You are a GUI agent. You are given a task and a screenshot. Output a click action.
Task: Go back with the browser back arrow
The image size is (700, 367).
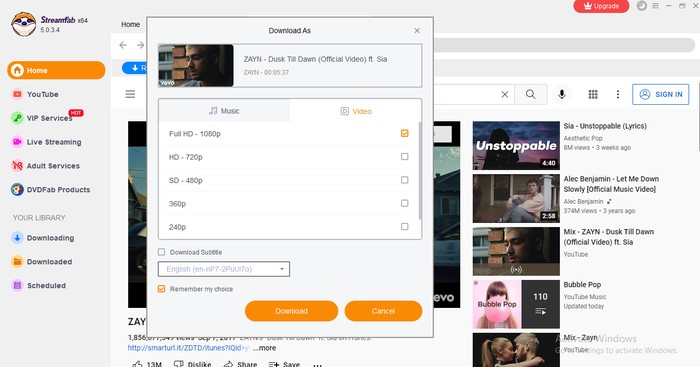123,45
